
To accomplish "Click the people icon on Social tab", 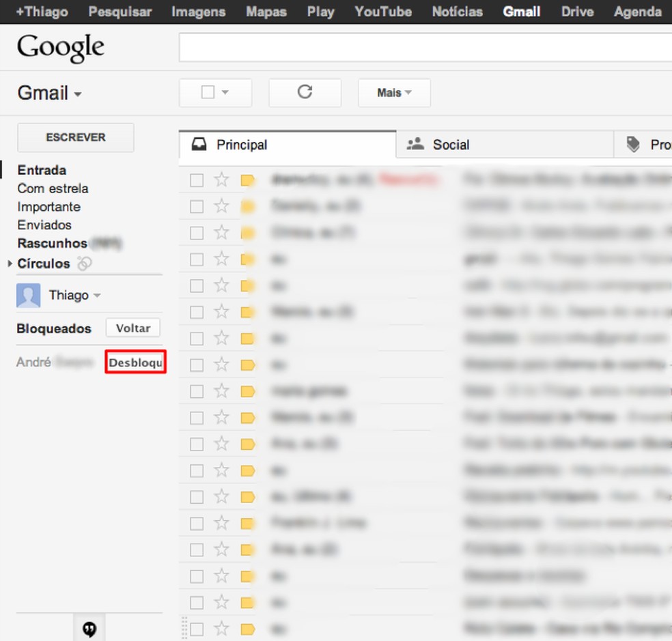I will (x=415, y=144).
